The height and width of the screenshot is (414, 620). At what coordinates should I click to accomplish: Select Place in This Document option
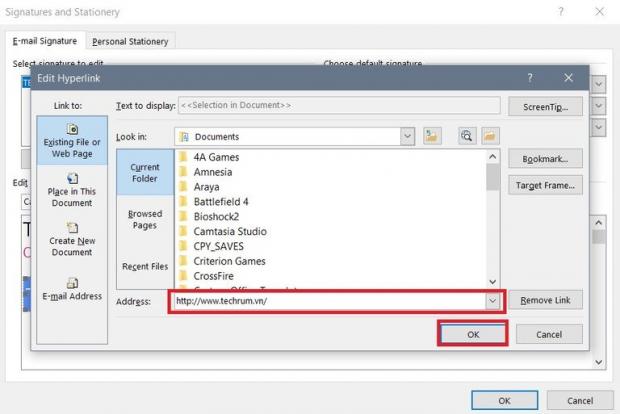coord(72,189)
